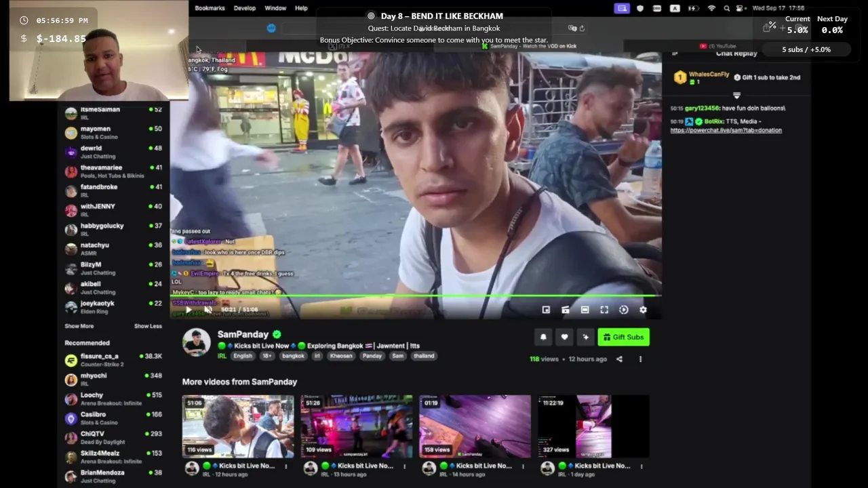This screenshot has width=868, height=488.
Task: Open theavamariee channel in sidebar
Action: coord(113,171)
